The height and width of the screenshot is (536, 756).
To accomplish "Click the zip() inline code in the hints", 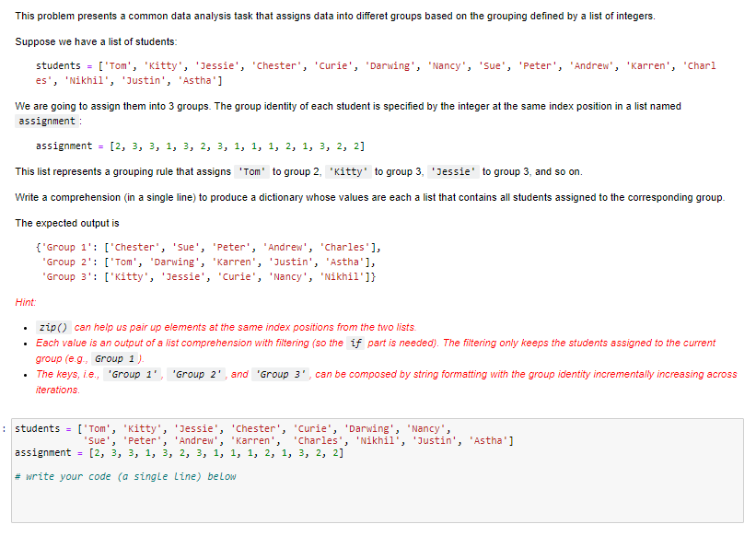I will 53,327.
